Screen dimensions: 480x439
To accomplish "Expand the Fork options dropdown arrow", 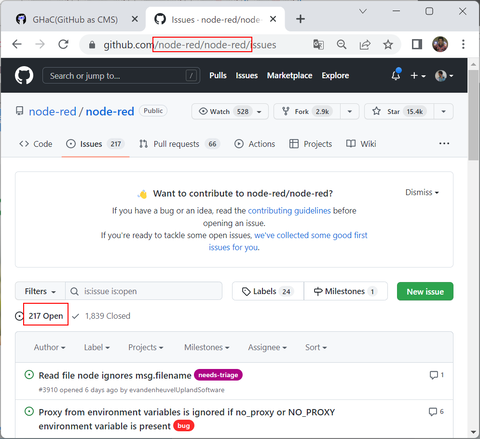I will pyautogui.click(x=350, y=111).
